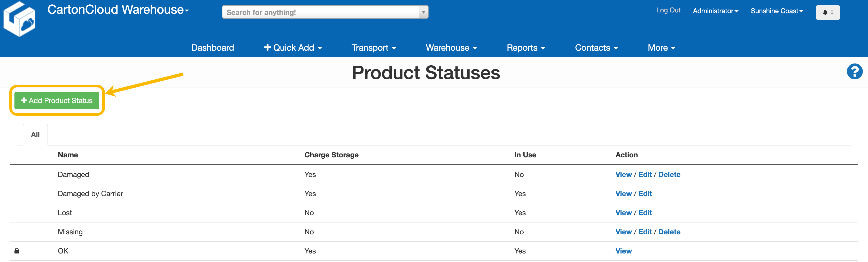Select the All tab
The height and width of the screenshot is (262, 868).
[35, 135]
